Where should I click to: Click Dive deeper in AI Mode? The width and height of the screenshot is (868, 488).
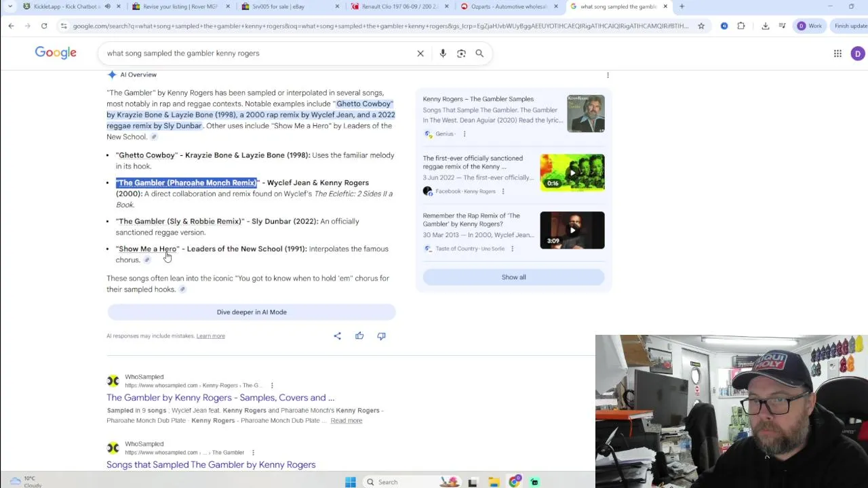pos(252,312)
